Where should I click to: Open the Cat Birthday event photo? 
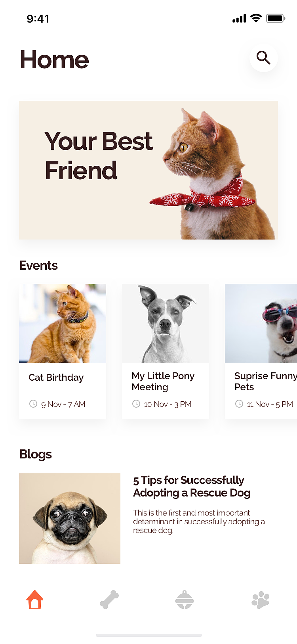[x=63, y=323]
